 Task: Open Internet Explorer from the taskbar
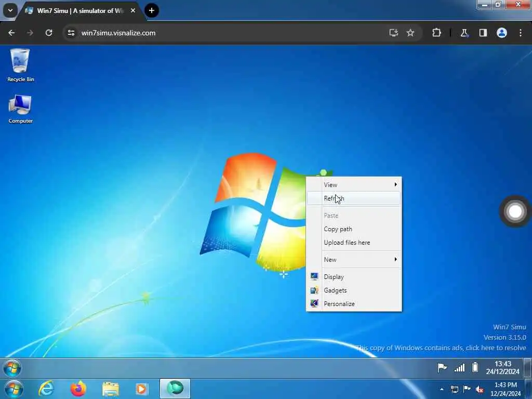(x=46, y=389)
